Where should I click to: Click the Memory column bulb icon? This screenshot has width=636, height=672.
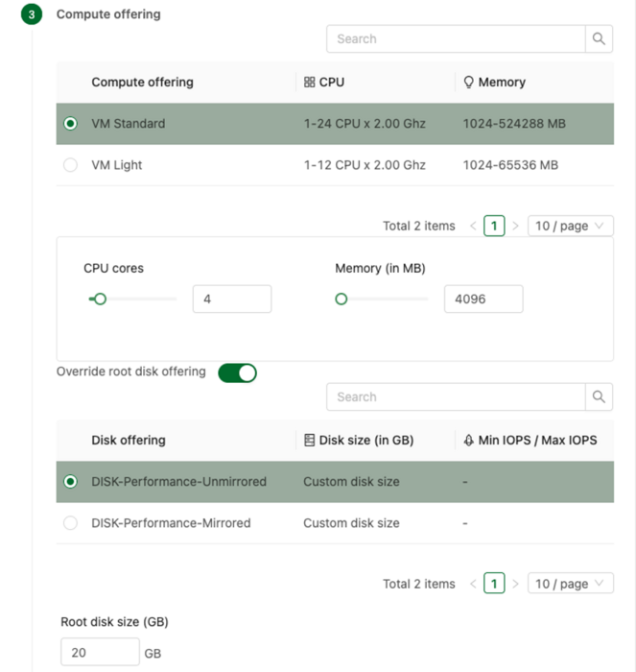[x=468, y=82]
